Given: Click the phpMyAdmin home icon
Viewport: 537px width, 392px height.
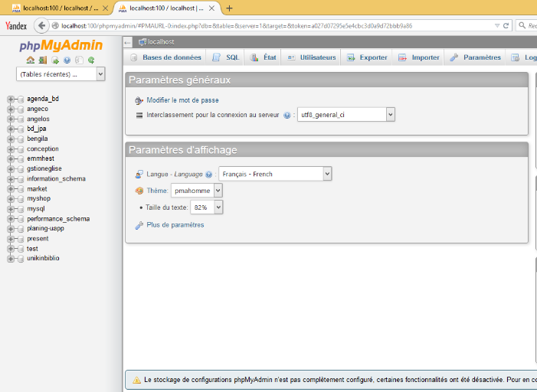Looking at the screenshot, I should click(x=31, y=60).
